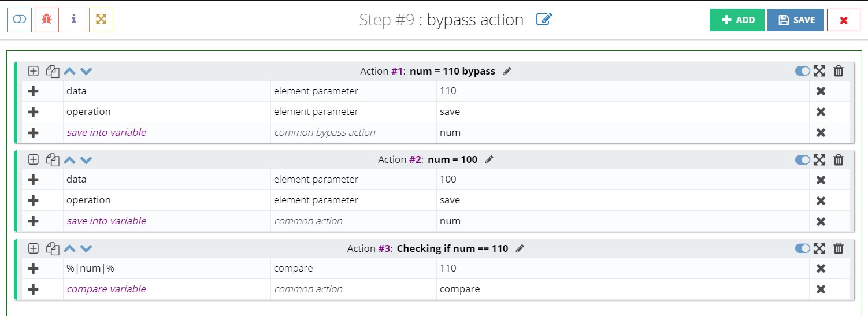This screenshot has height=316, width=868.
Task: Open the step info icon
Action: click(x=74, y=20)
